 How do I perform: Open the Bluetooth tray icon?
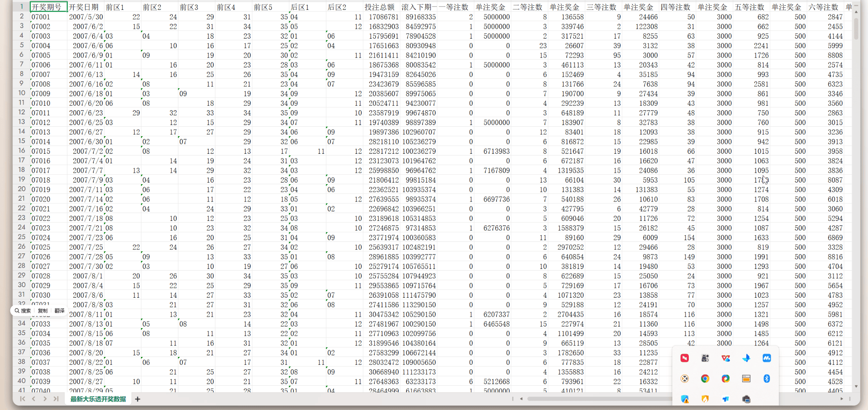click(x=766, y=379)
